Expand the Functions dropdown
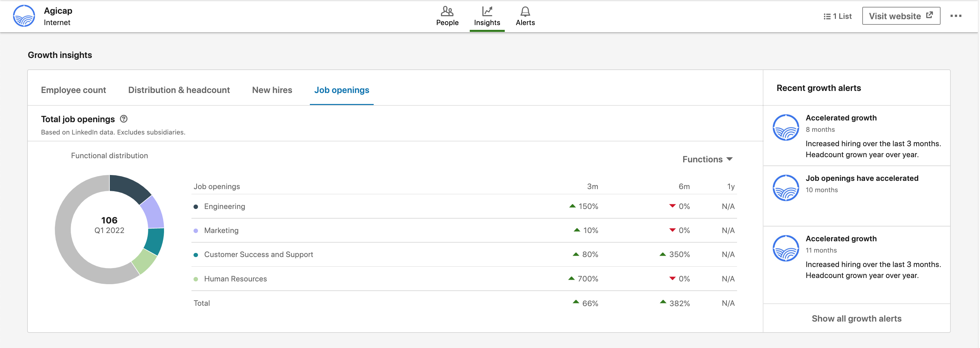This screenshot has height=348, width=980. [x=707, y=159]
